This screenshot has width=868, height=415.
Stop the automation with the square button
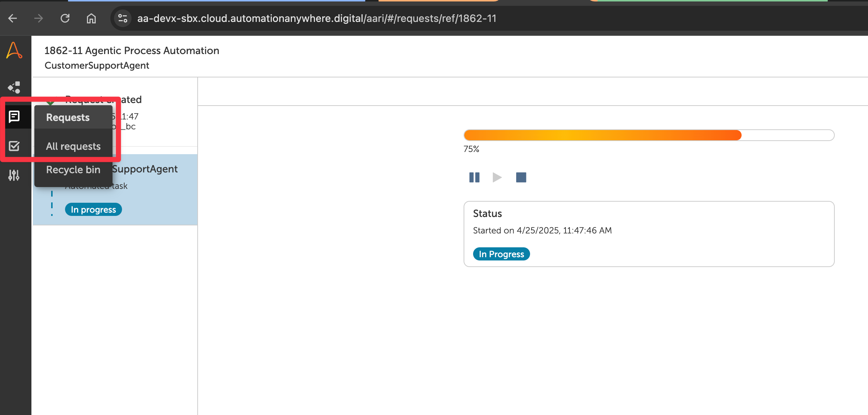click(521, 178)
